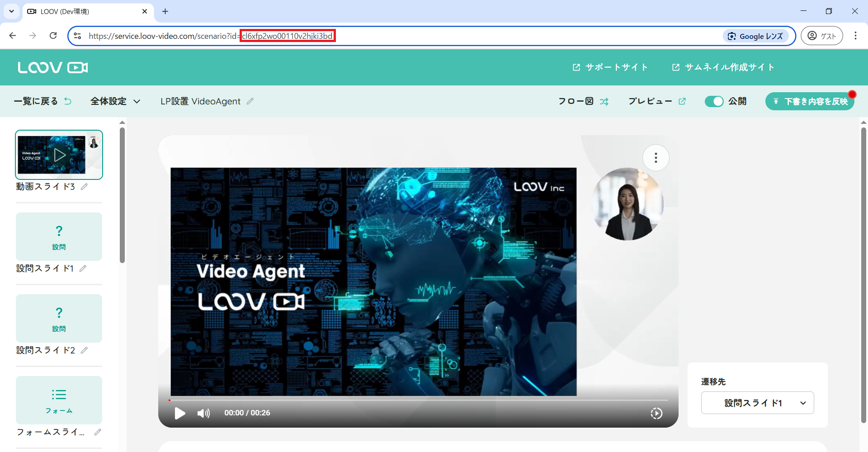868x452 pixels.
Task: Go back with 一覧に戻る
Action: pos(42,101)
